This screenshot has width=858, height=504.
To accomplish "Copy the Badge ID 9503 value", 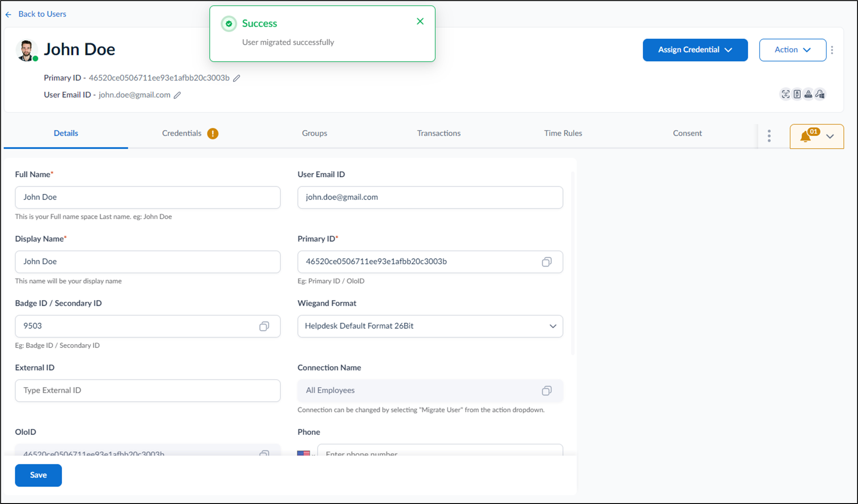I will (x=264, y=326).
